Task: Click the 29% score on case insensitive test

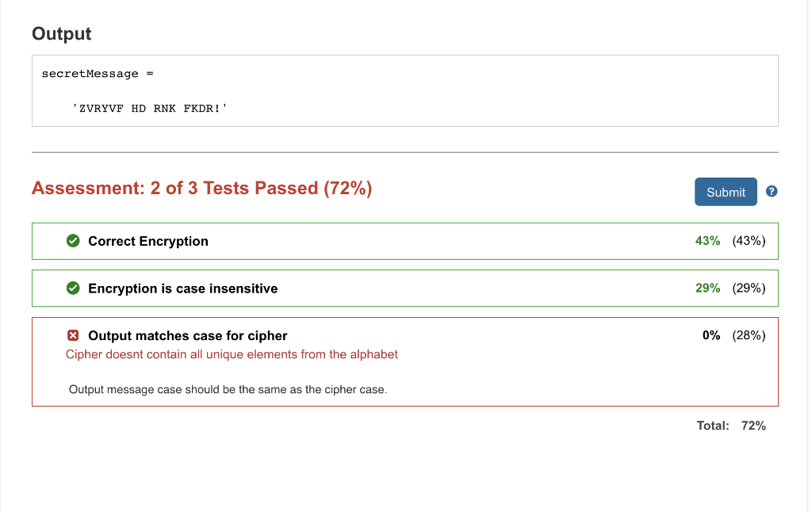Action: 707,288
